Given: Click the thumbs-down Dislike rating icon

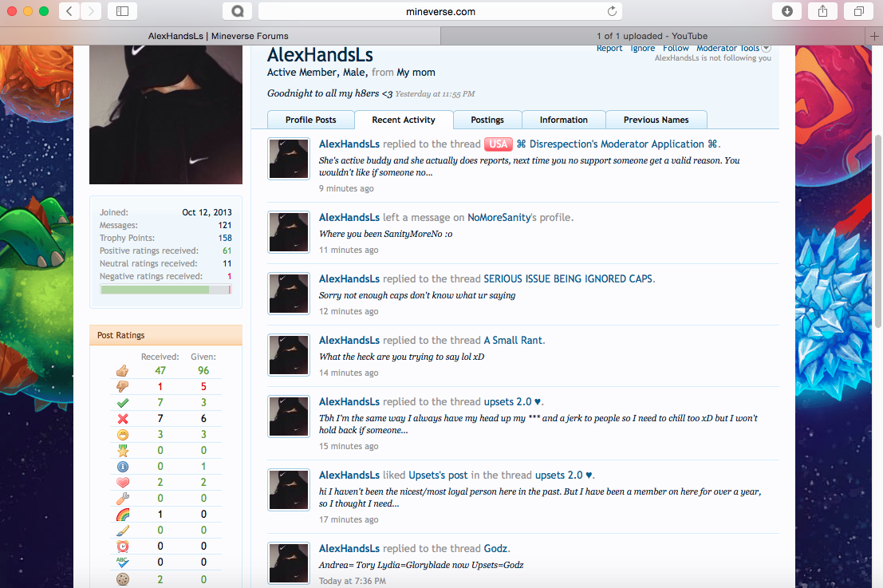Looking at the screenshot, I should click(122, 387).
